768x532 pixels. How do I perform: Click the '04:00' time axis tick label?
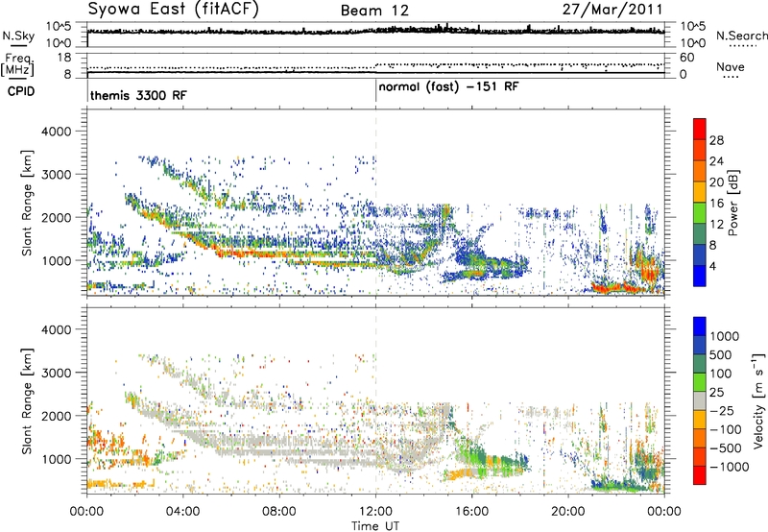[182, 512]
